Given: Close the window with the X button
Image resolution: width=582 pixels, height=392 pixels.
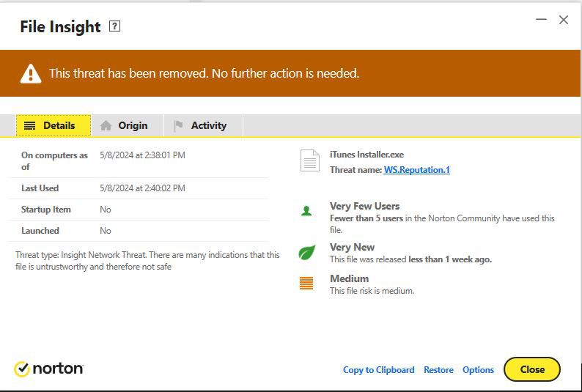Looking at the screenshot, I should click(x=564, y=20).
